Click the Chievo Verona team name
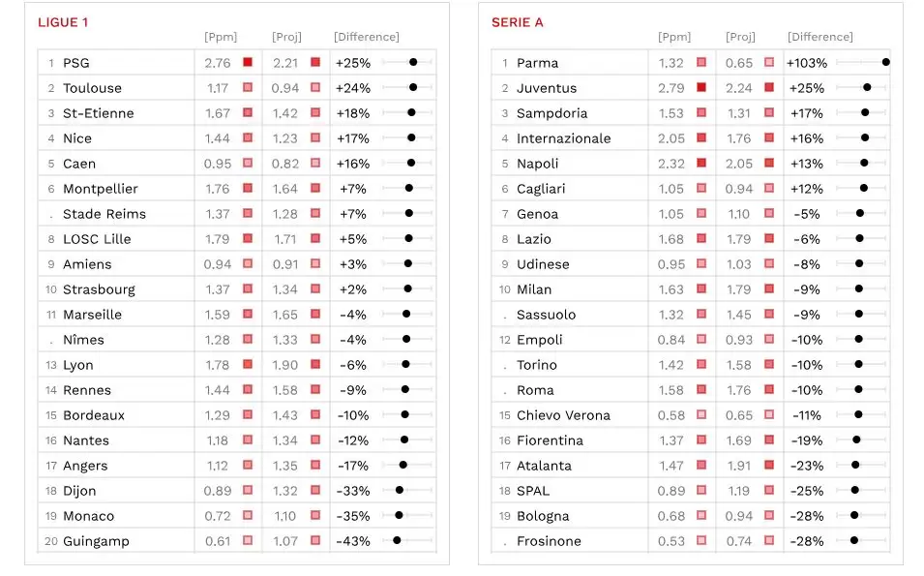 point(563,415)
